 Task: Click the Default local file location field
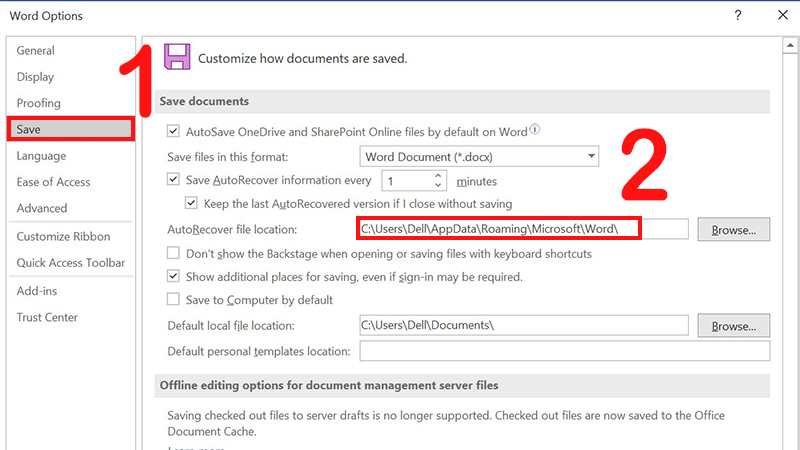(524, 325)
